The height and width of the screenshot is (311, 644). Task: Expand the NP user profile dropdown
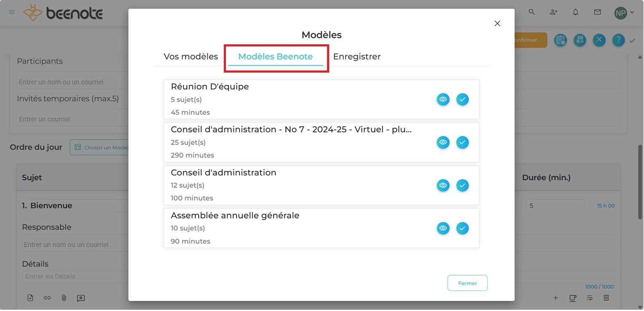pyautogui.click(x=624, y=13)
